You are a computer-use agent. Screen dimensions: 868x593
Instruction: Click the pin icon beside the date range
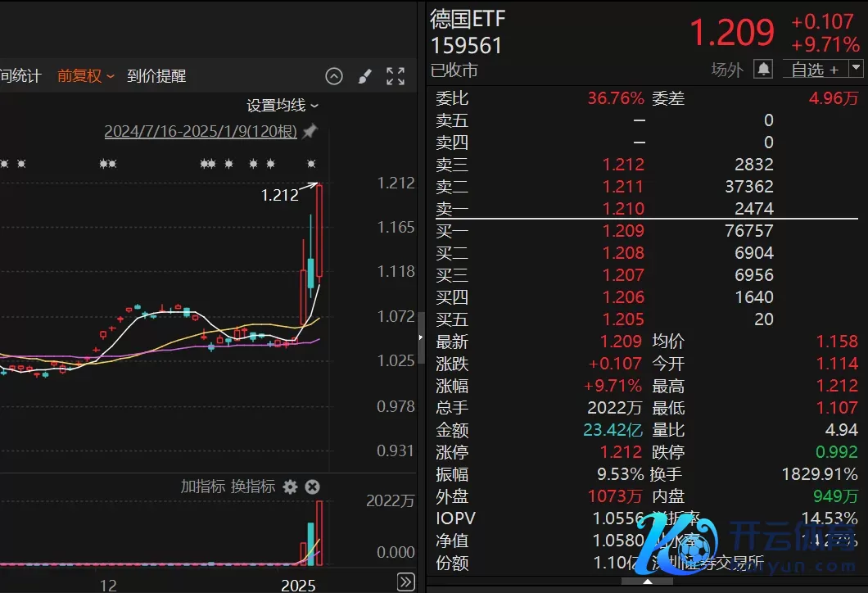click(310, 131)
